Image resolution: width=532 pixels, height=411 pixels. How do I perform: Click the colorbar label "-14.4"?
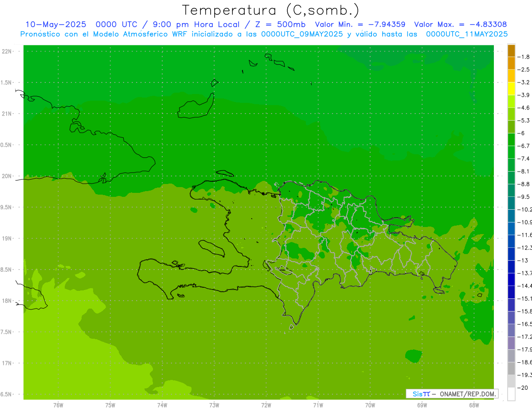coord(525,286)
